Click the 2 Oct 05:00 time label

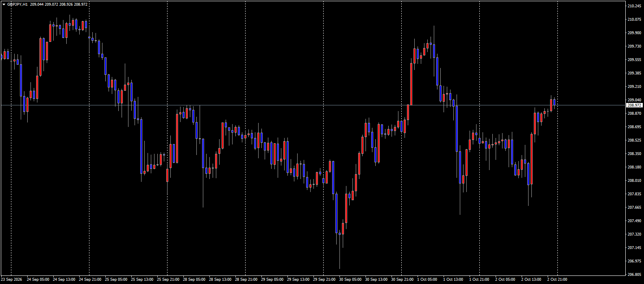[x=505, y=280]
